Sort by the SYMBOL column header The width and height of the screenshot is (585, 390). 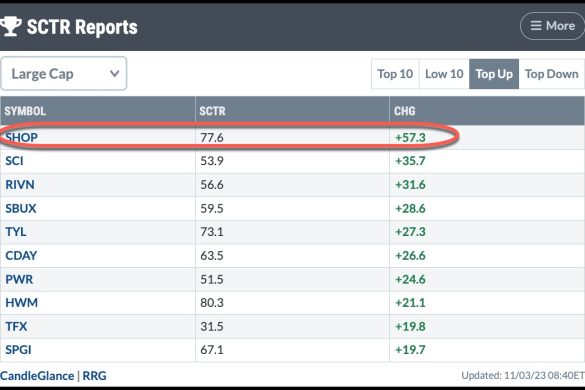click(x=25, y=111)
